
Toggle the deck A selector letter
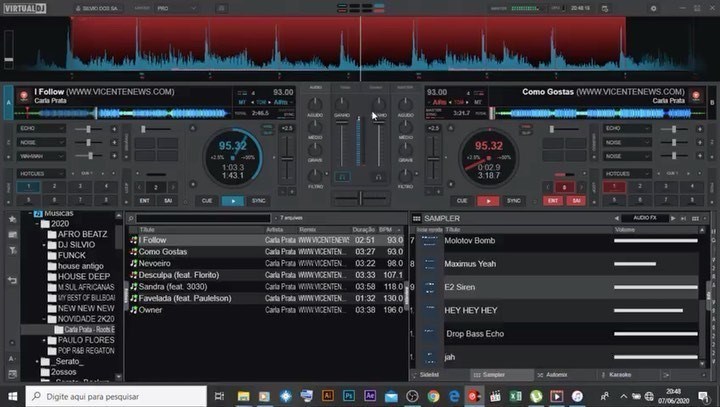pyautogui.click(x=8, y=102)
